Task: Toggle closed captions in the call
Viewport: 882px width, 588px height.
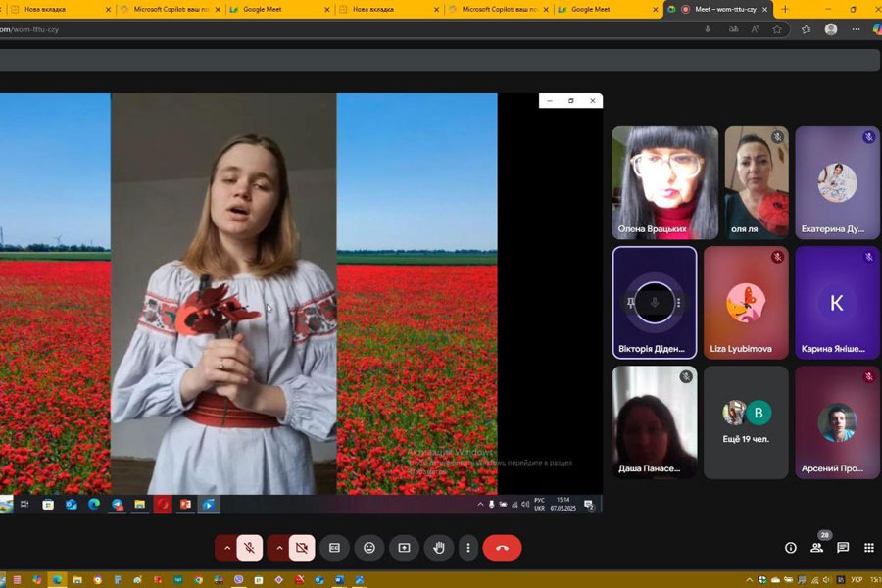Action: point(334,548)
